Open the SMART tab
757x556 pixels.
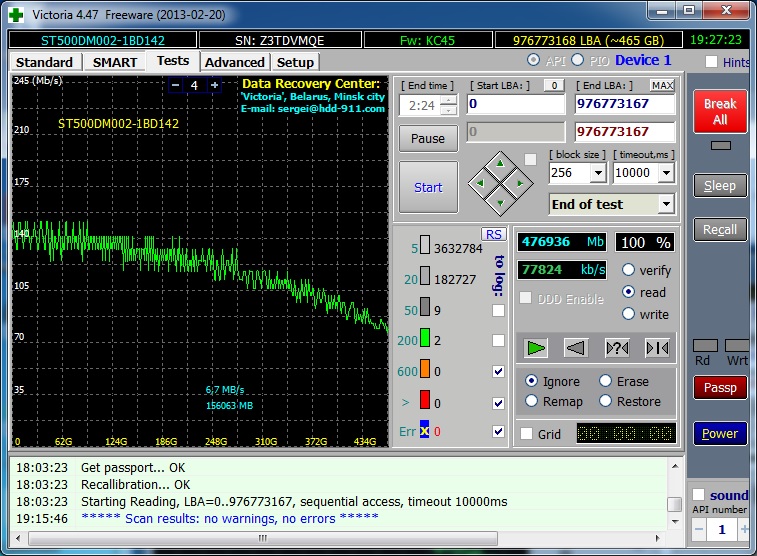coord(114,62)
